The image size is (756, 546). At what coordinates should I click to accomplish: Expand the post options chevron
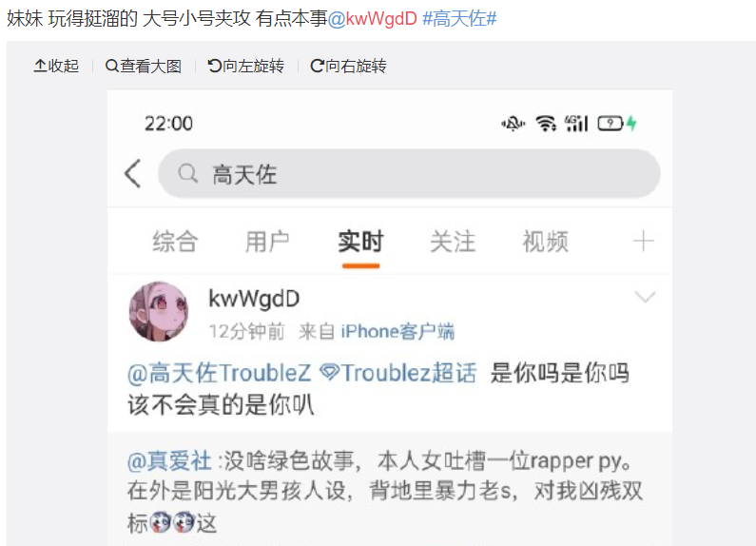tap(645, 296)
